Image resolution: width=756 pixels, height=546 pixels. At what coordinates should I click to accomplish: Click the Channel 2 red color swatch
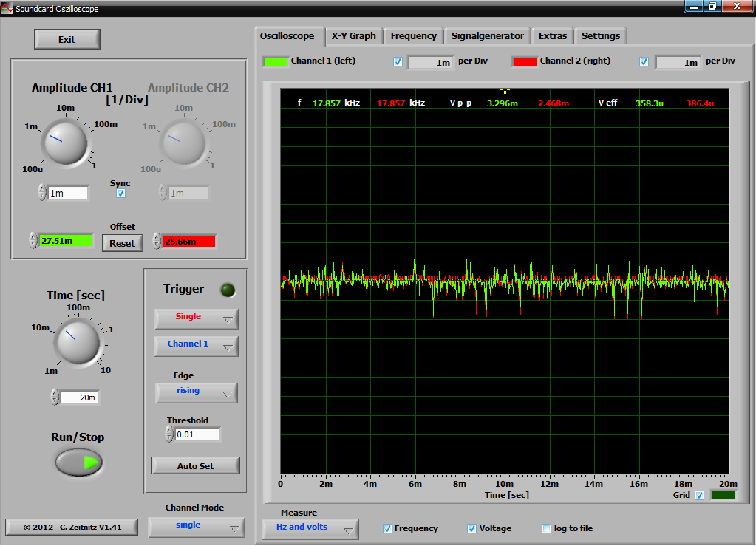525,61
